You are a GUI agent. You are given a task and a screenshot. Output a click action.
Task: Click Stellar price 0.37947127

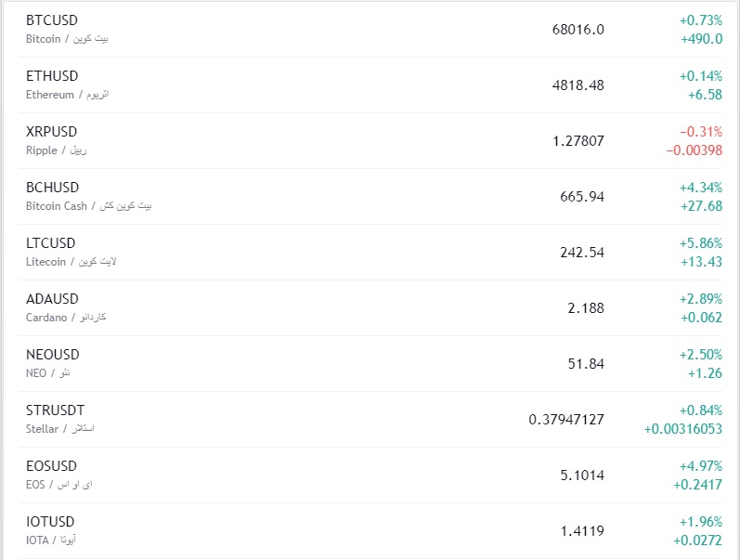[x=566, y=420]
